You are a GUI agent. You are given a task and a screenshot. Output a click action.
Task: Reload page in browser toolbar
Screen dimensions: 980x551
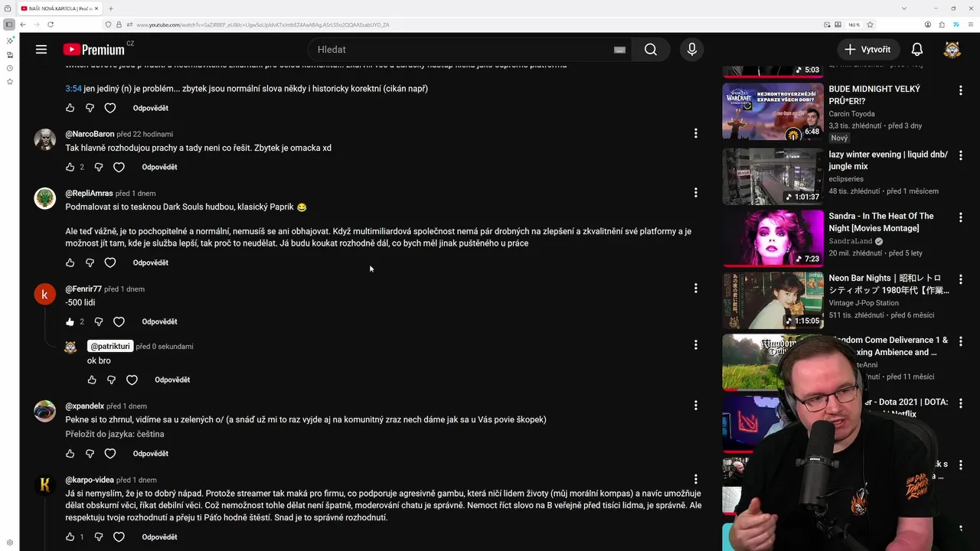51,24
